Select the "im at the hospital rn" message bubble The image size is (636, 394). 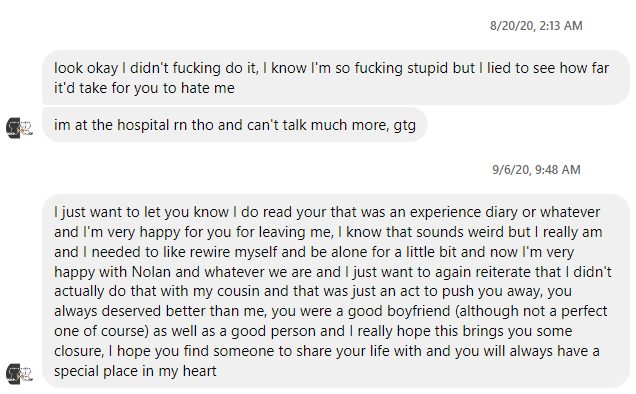click(x=235, y=125)
